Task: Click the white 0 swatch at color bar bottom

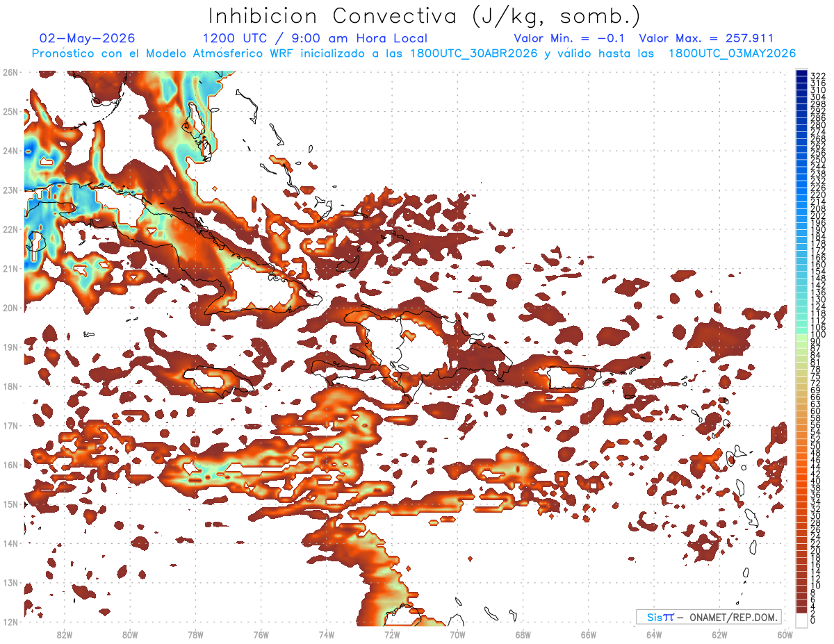Action: [x=802, y=620]
